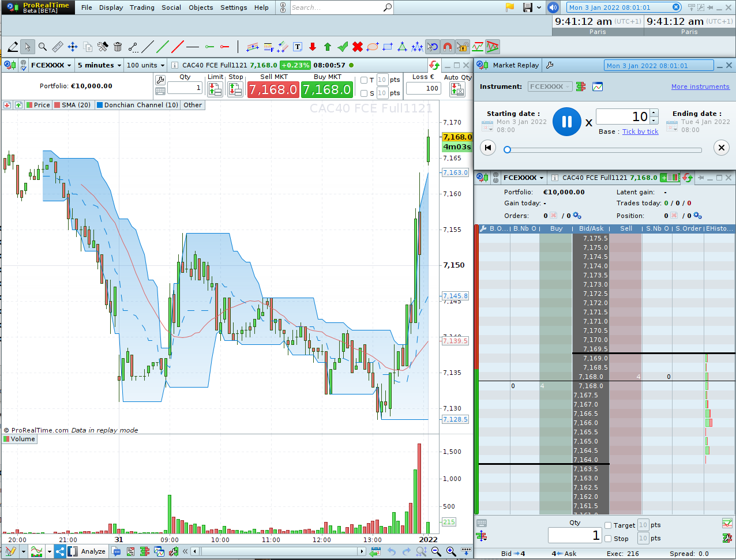The width and height of the screenshot is (736, 560).
Task: Open the Trading menu
Action: [142, 7]
